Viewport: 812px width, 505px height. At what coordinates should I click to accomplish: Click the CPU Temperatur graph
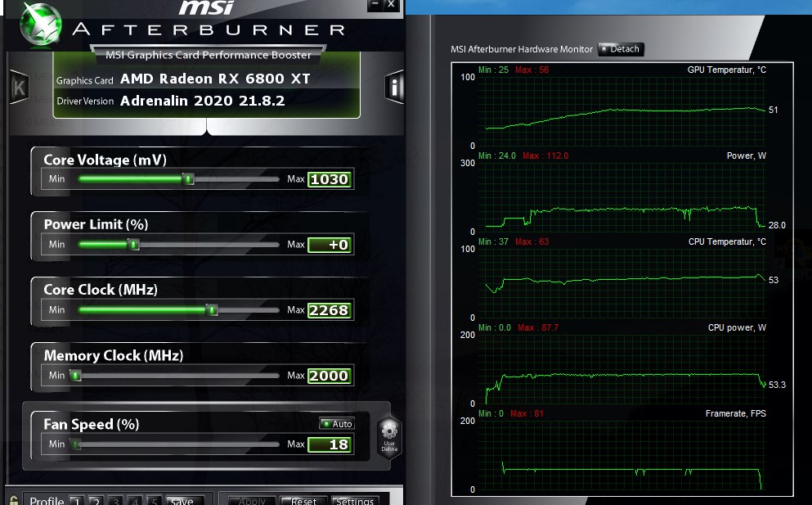(621, 284)
